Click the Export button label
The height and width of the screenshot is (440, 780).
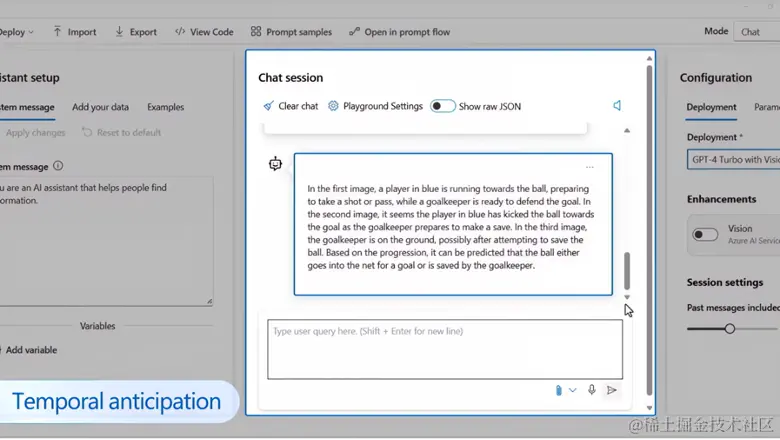tap(143, 32)
